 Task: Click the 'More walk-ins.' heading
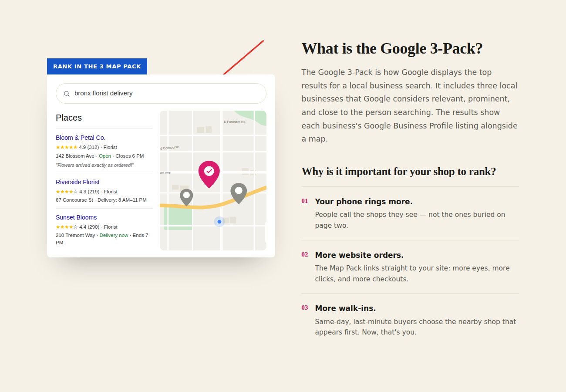click(x=345, y=308)
